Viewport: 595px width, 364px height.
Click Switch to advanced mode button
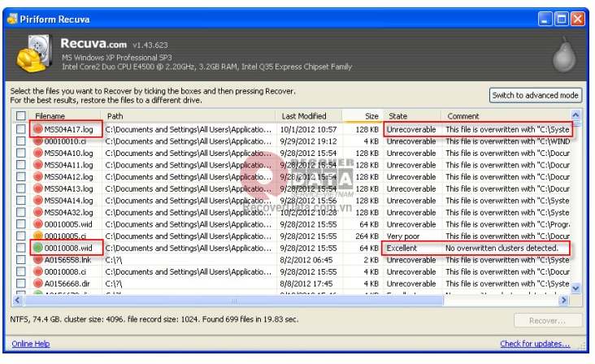pyautogui.click(x=535, y=96)
